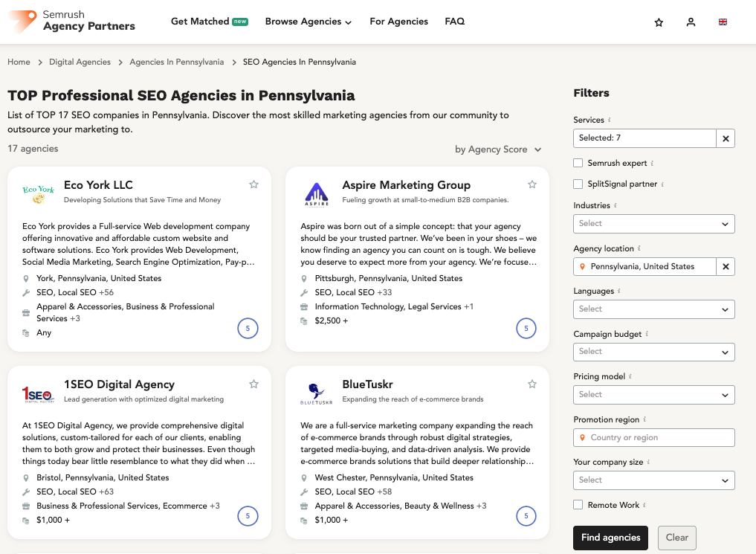This screenshot has height=554, width=756.
Task: Go to Home breadcrumb
Action: pos(19,62)
